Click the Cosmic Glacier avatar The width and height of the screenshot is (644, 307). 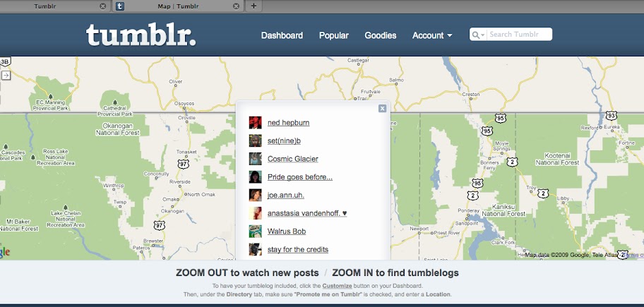(x=256, y=159)
